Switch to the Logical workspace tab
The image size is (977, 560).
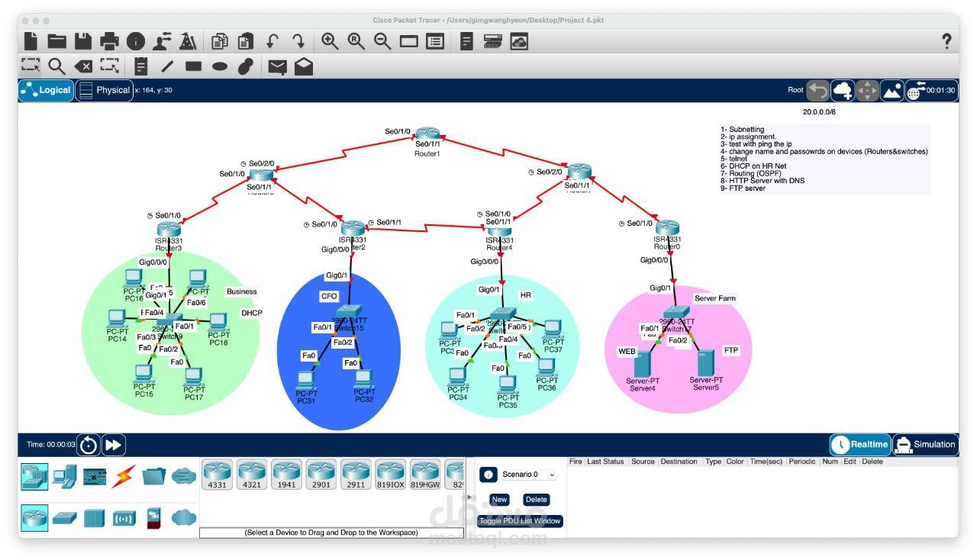[47, 90]
